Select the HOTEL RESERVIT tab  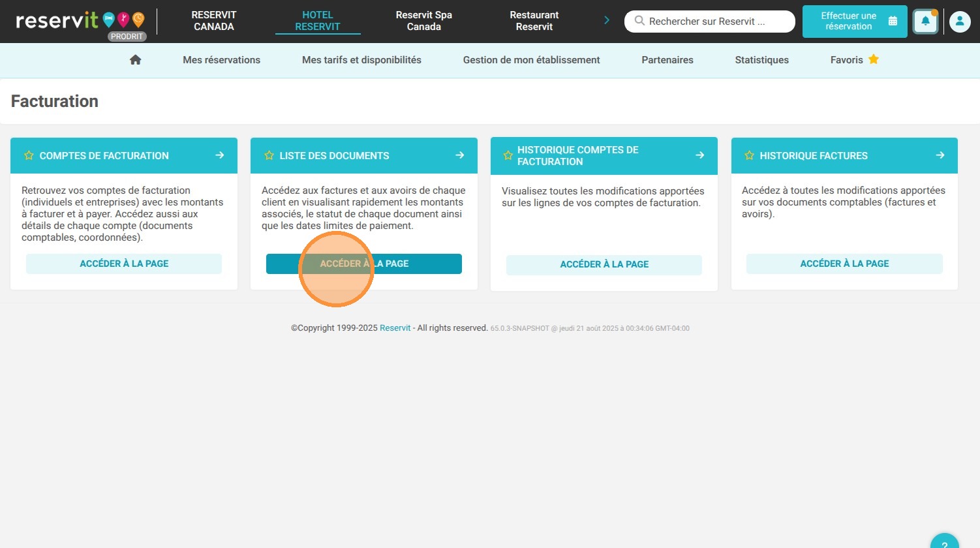coord(318,21)
